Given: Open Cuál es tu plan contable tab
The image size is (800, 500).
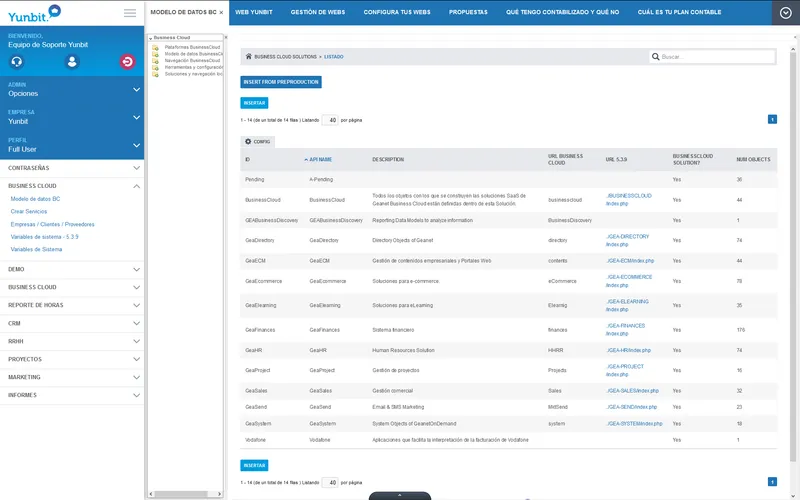Looking at the screenshot, I should [x=680, y=12].
